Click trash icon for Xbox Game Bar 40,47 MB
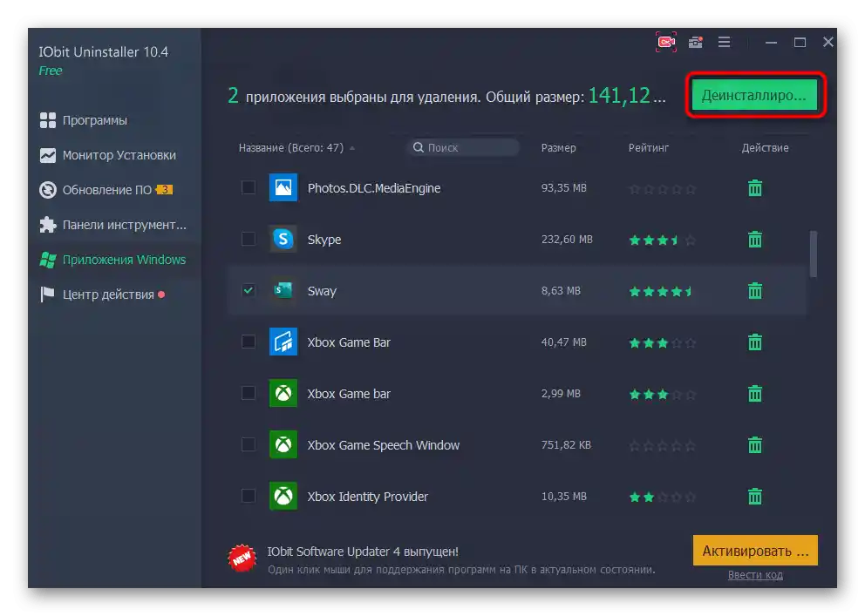Image resolution: width=865 pixels, height=616 pixels. coord(754,342)
